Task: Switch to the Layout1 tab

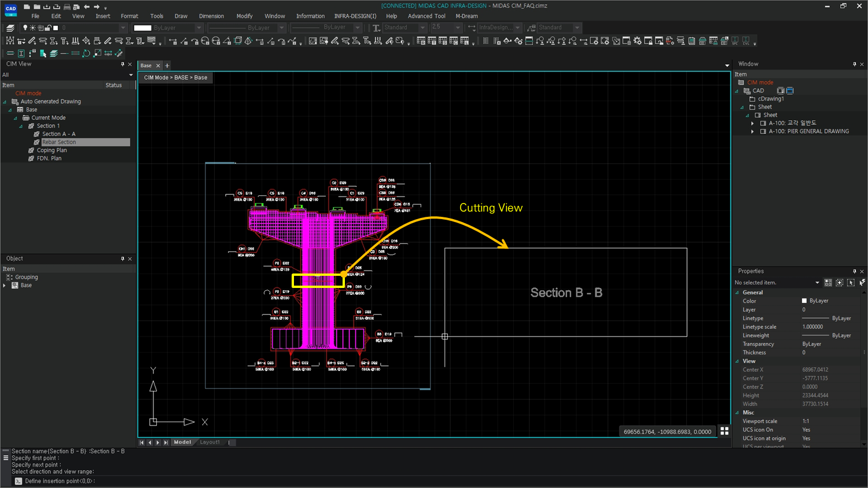Action: click(209, 442)
